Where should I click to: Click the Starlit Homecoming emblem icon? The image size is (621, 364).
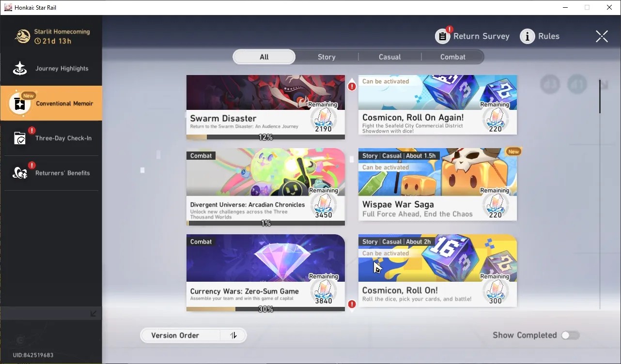point(22,36)
